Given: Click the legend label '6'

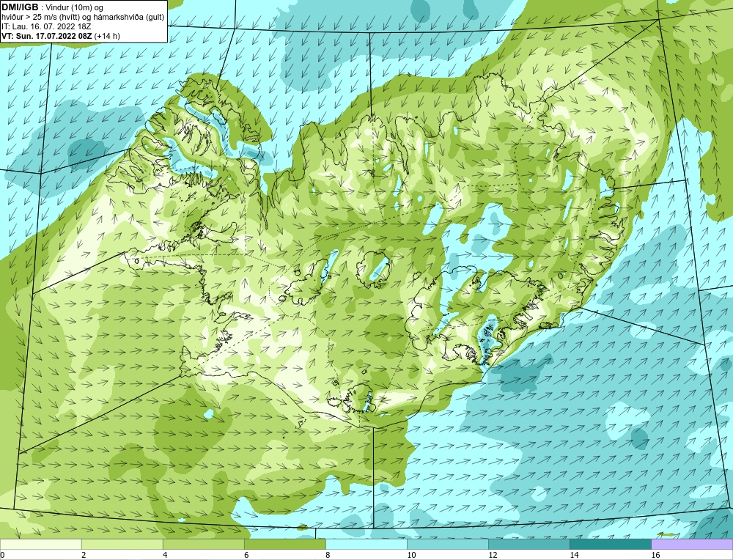Looking at the screenshot, I should [x=246, y=555].
